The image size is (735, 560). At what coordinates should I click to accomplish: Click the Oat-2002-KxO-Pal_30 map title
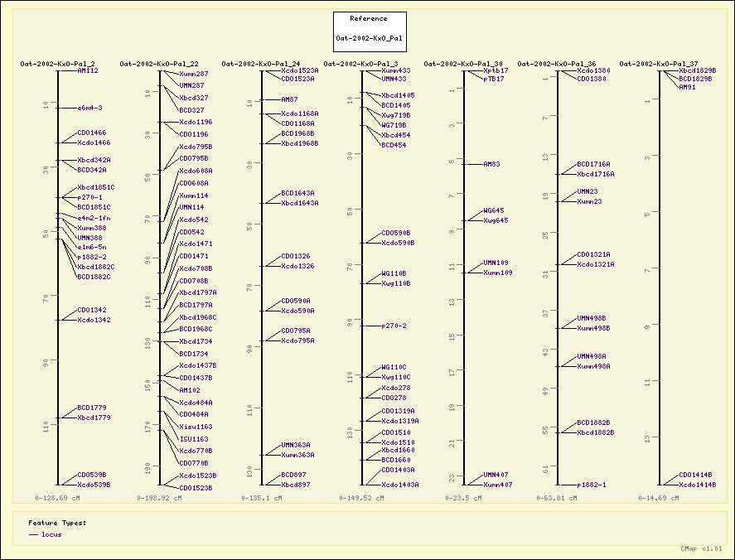(462, 64)
